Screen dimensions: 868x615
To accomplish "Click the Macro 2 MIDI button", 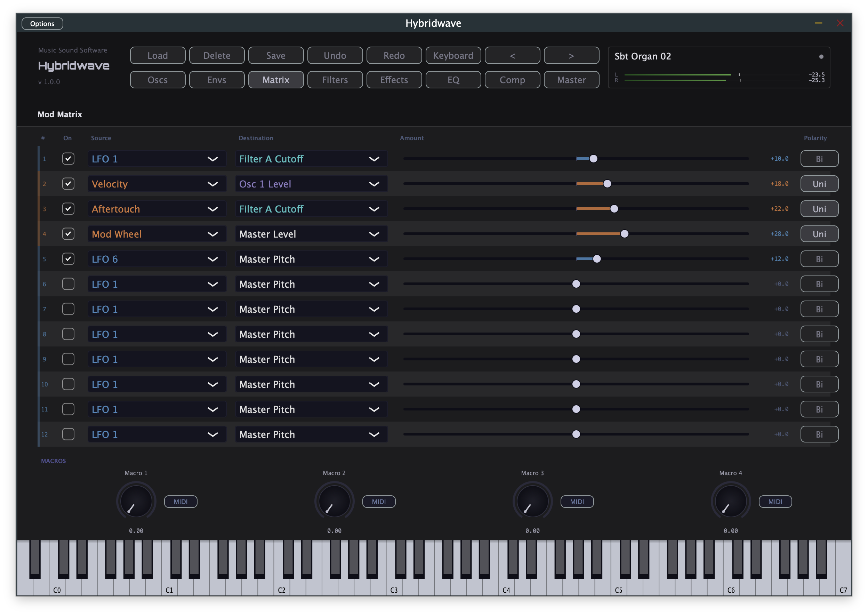I will [379, 501].
